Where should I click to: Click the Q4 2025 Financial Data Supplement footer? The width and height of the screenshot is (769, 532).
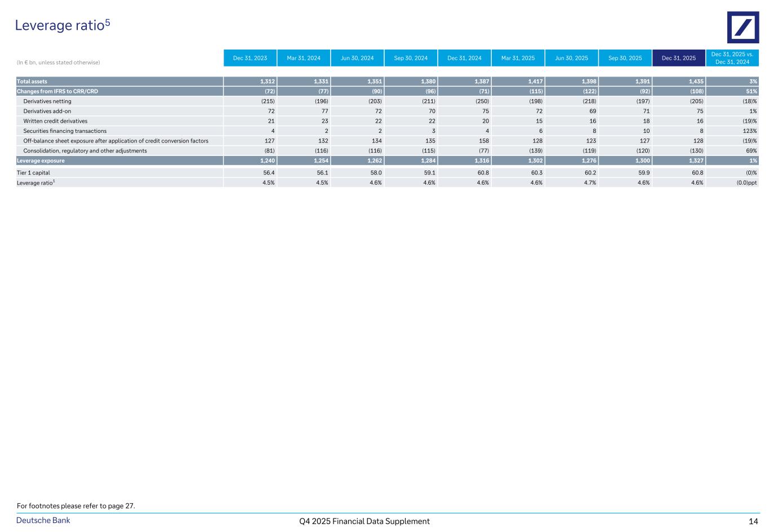(365, 521)
